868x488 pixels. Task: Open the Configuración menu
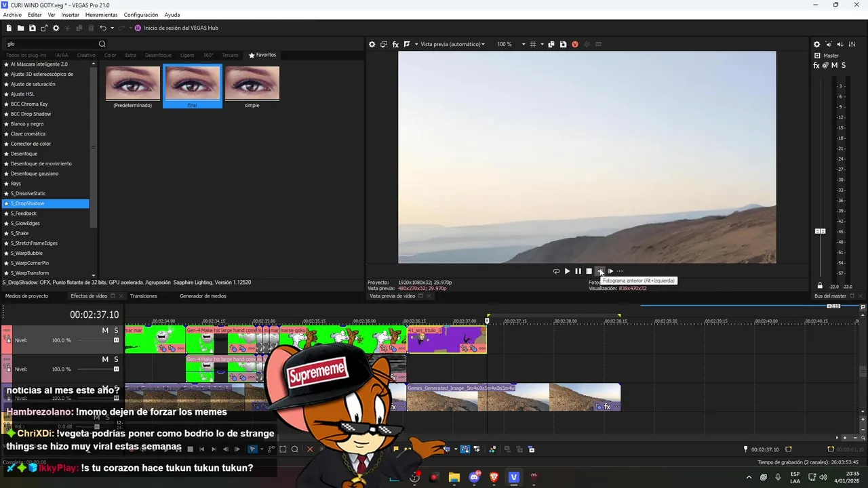tap(141, 15)
